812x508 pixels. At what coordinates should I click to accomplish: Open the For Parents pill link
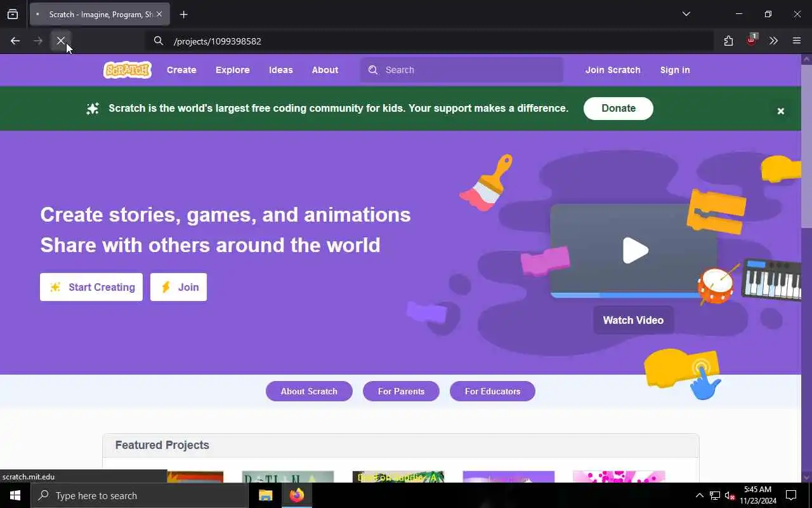tap(401, 391)
